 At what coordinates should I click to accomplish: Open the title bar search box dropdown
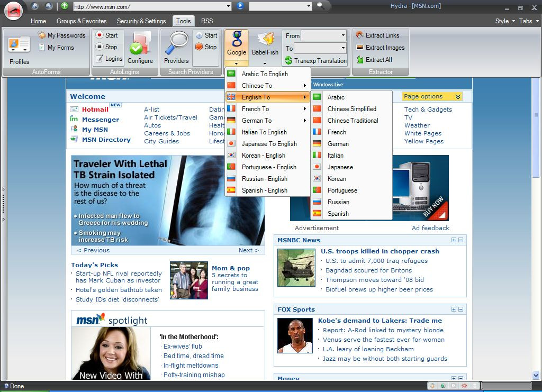(309, 6)
